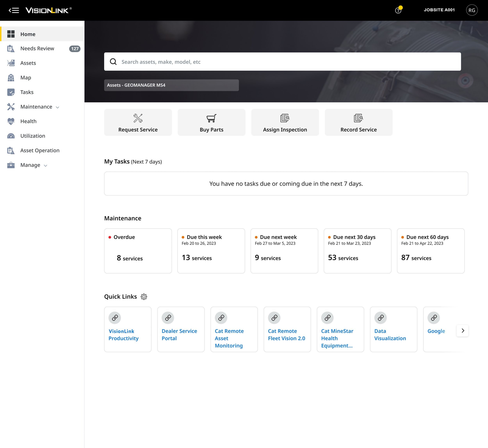Open Quick Links settings gear
The width and height of the screenshot is (488, 448).
144,297
